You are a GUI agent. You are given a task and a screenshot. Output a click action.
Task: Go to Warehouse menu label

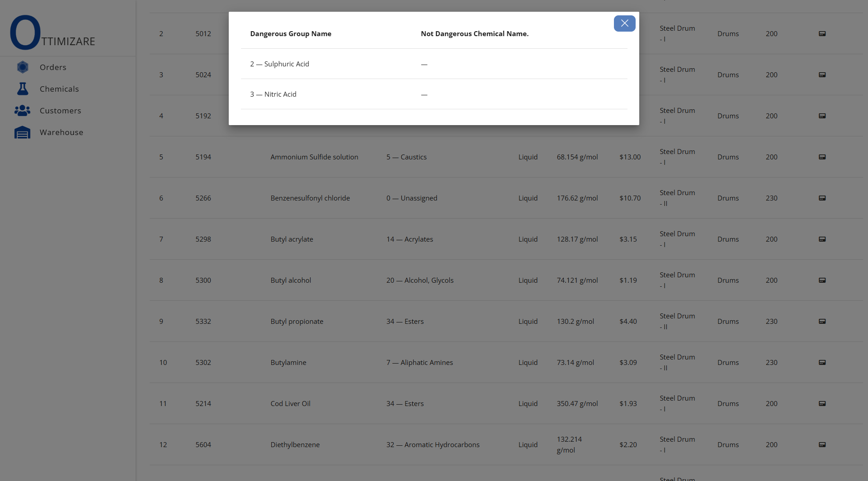pyautogui.click(x=61, y=132)
